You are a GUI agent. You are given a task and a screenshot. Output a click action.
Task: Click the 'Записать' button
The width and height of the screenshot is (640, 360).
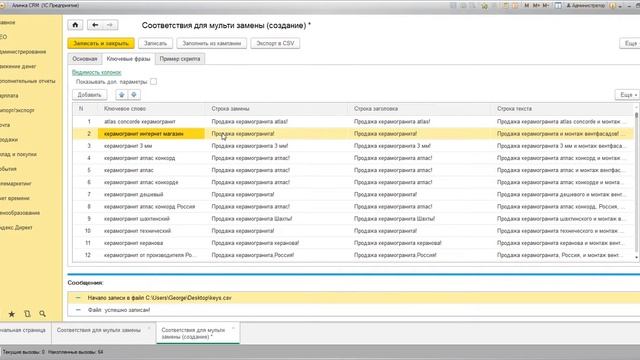(x=155, y=43)
